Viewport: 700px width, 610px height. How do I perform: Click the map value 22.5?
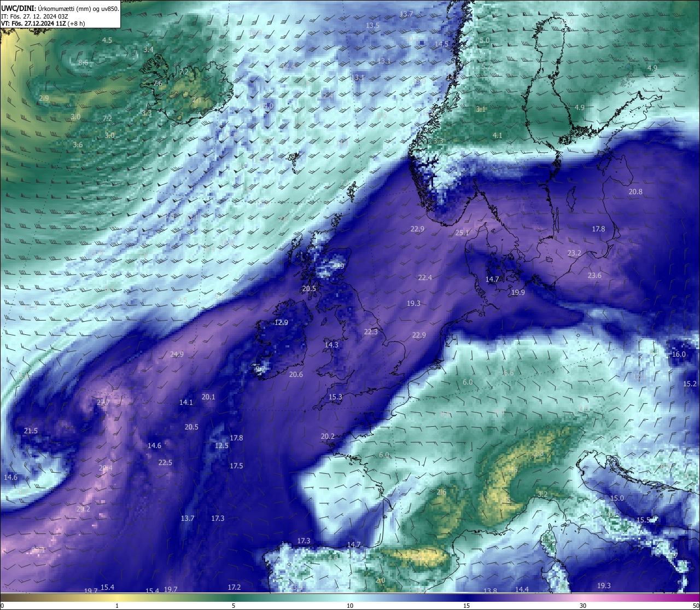(165, 463)
